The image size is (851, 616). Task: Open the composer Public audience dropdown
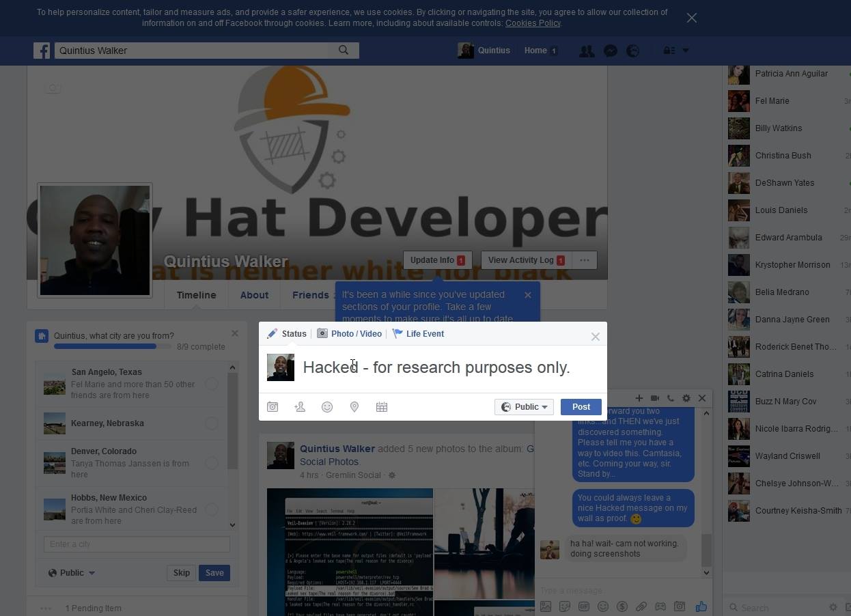(524, 407)
